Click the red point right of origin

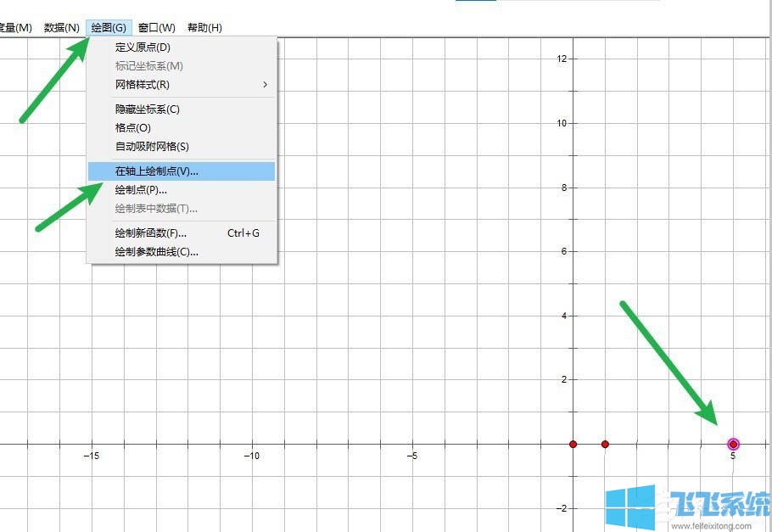tap(605, 444)
